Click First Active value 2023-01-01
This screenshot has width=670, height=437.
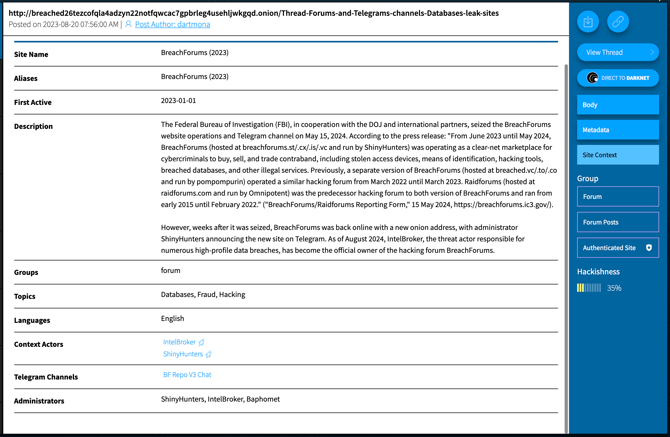click(178, 100)
